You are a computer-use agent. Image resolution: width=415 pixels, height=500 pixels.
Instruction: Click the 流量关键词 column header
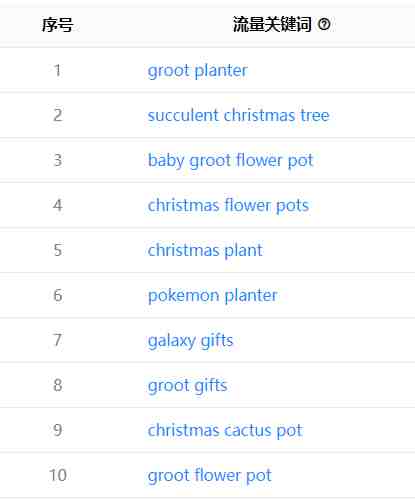point(272,24)
